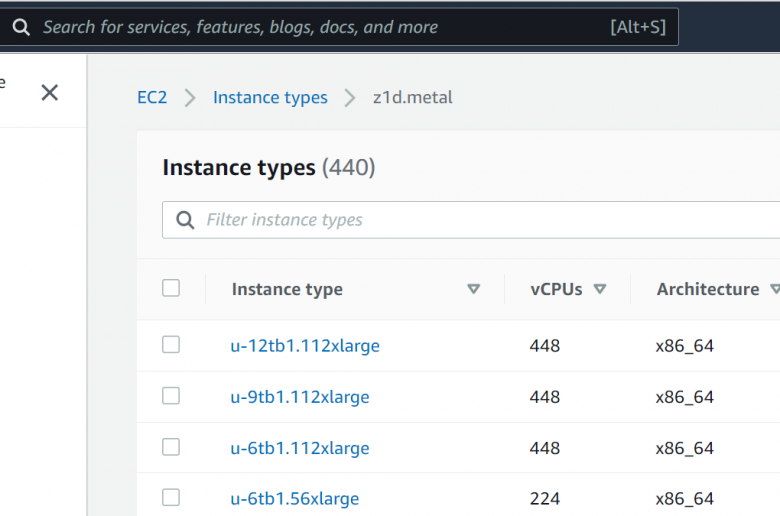Click x86_64 cell in u-12tb1.112xlarge row
This screenshot has height=516, width=780.
tap(684, 346)
